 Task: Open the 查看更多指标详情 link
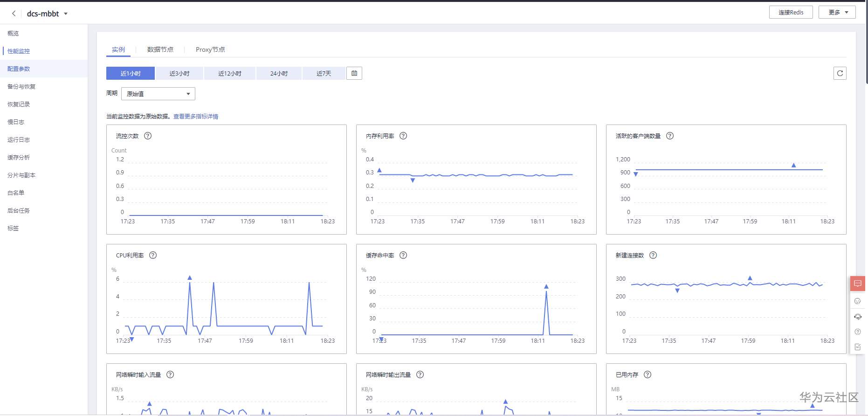196,116
